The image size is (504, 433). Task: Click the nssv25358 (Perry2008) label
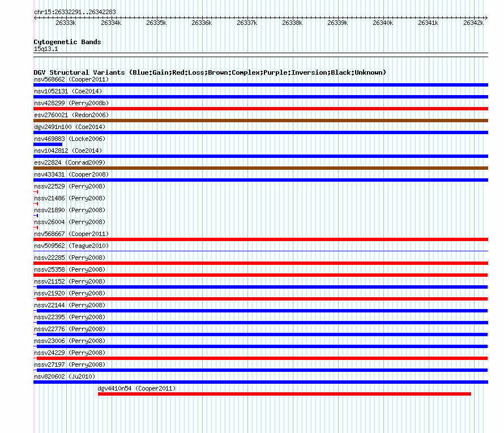pyautogui.click(x=70, y=269)
